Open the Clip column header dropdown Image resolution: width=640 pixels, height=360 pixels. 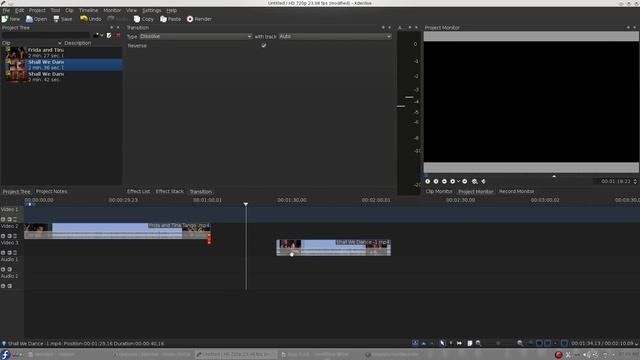[x=60, y=43]
